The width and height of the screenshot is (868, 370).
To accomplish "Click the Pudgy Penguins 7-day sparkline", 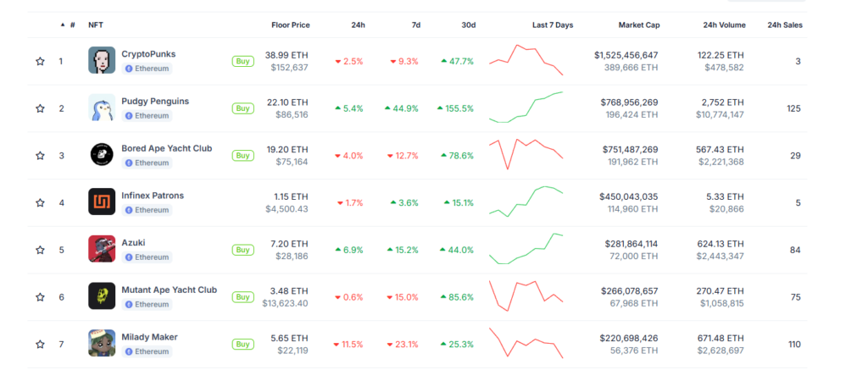I will (x=526, y=108).
